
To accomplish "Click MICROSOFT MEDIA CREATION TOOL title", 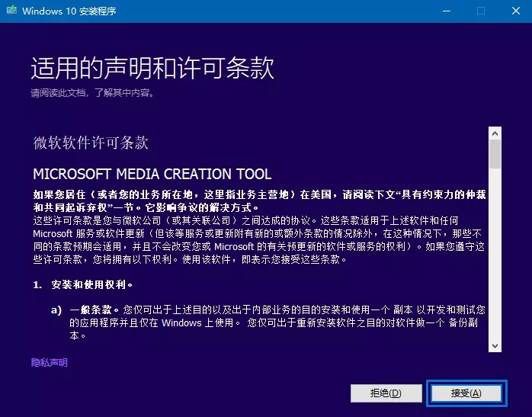I will click(x=152, y=174).
